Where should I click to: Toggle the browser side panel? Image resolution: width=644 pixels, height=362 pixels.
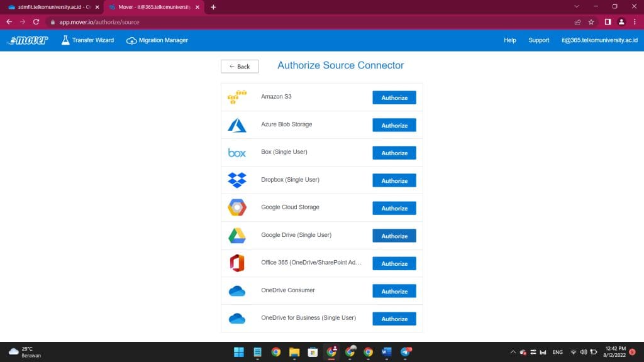point(608,22)
